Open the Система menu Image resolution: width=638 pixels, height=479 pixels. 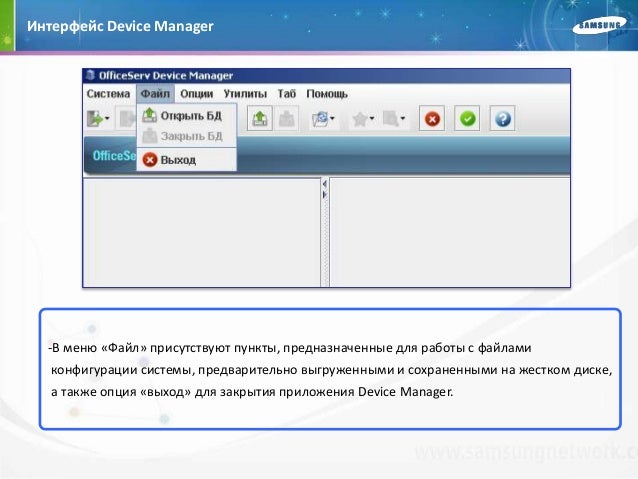[108, 94]
